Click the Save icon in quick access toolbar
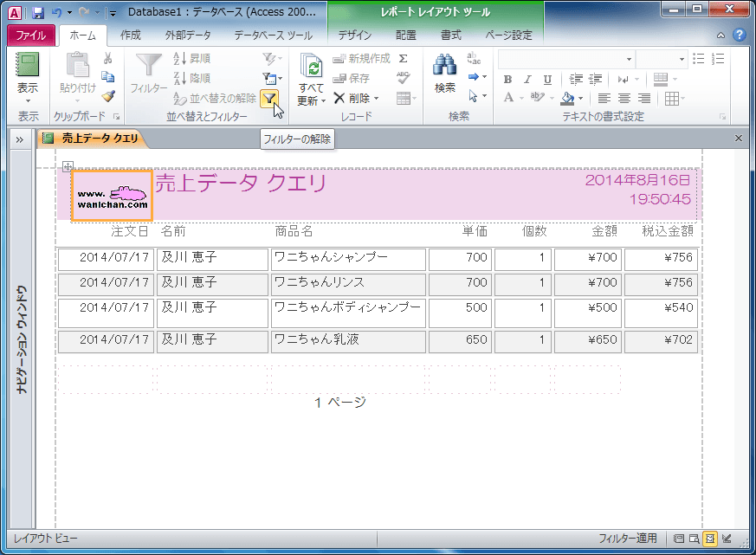Viewport: 756px width, 555px height. pyautogui.click(x=38, y=12)
